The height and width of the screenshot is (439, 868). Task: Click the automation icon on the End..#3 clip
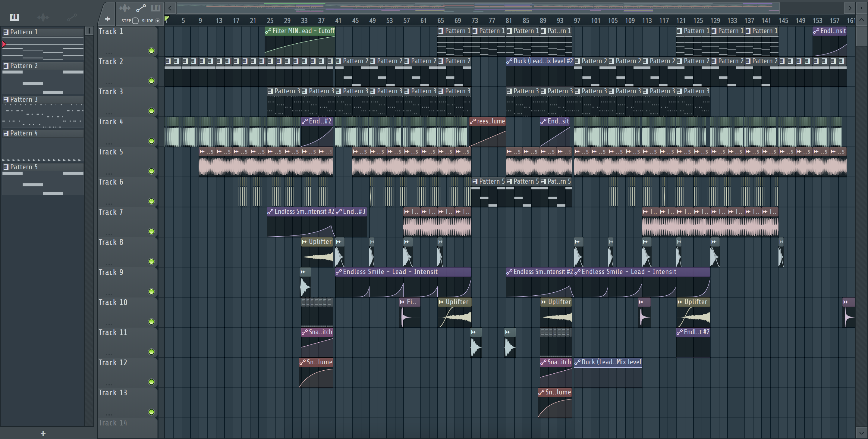[x=339, y=212]
